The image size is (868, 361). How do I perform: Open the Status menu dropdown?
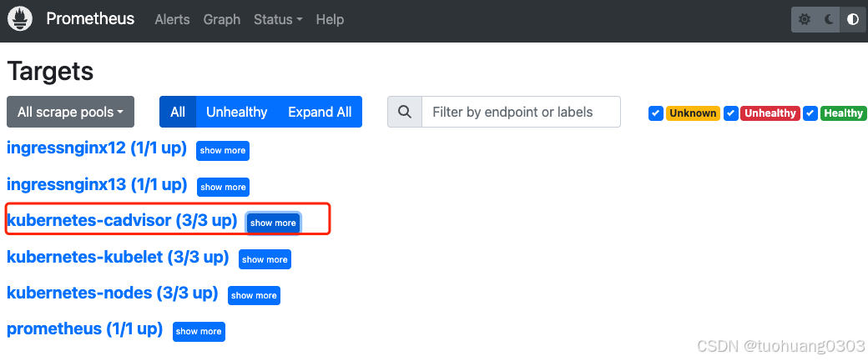278,19
